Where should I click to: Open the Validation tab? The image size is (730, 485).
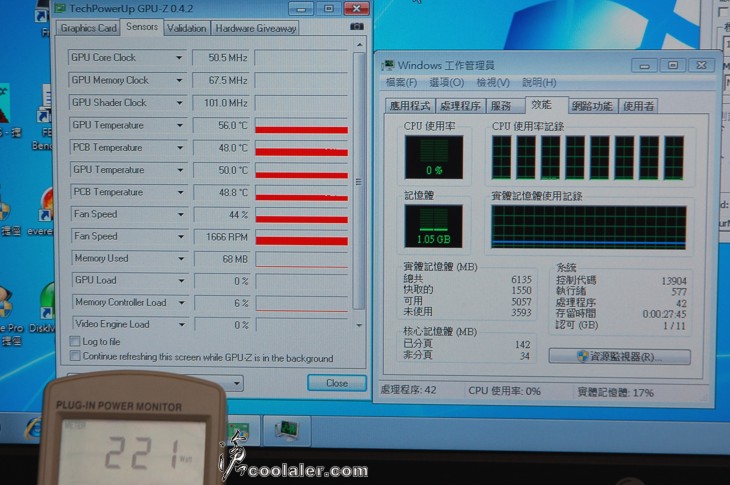click(x=186, y=28)
